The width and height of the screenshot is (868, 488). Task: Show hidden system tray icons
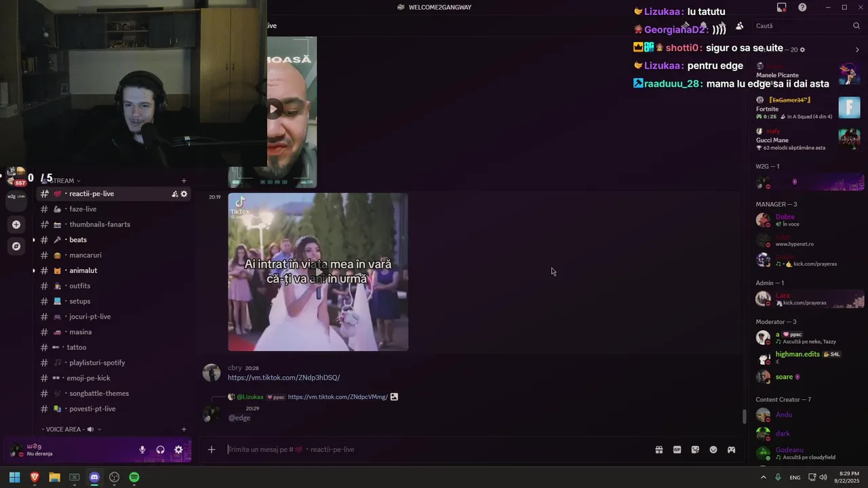tap(764, 477)
